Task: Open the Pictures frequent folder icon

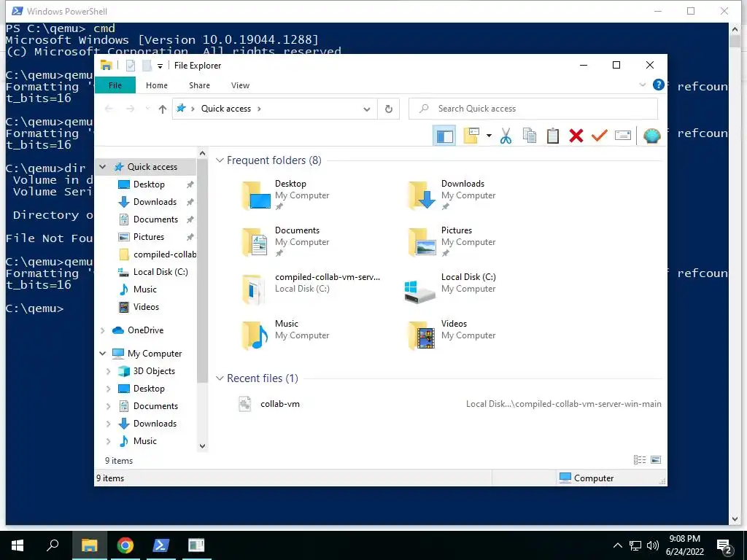Action: pos(422,242)
